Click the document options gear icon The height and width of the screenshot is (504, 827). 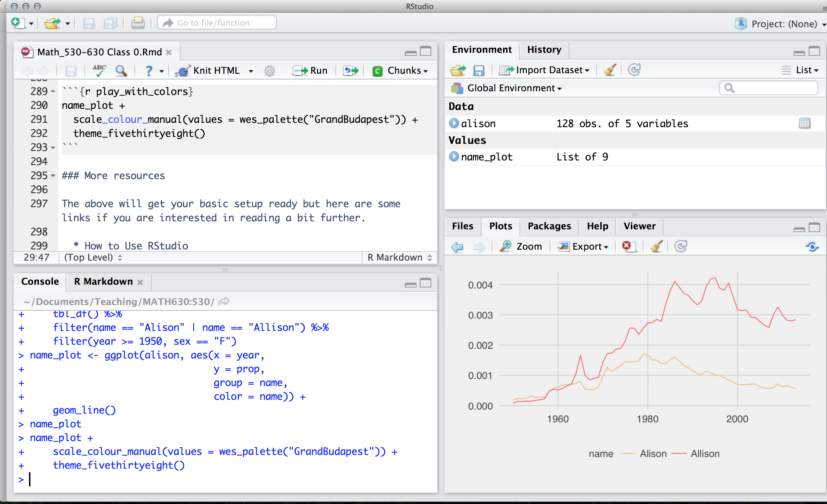point(269,71)
